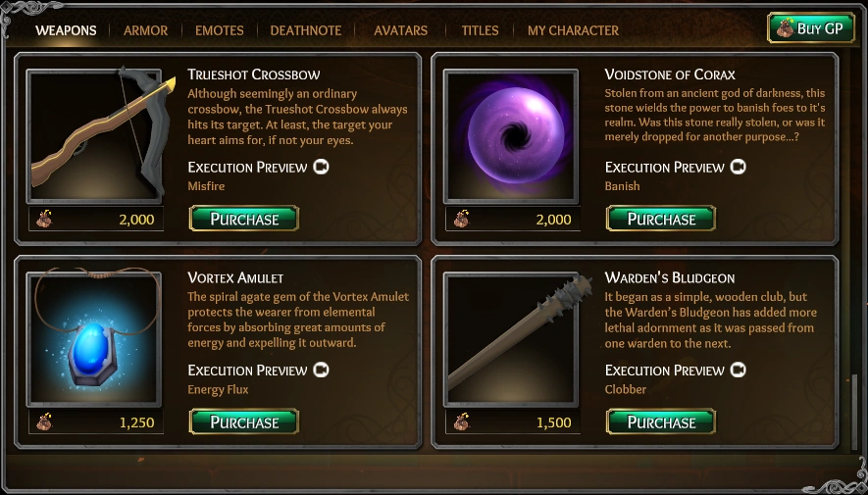Click the gold pouch icon beside the 1,500 price
This screenshot has height=495, width=868.
461,422
